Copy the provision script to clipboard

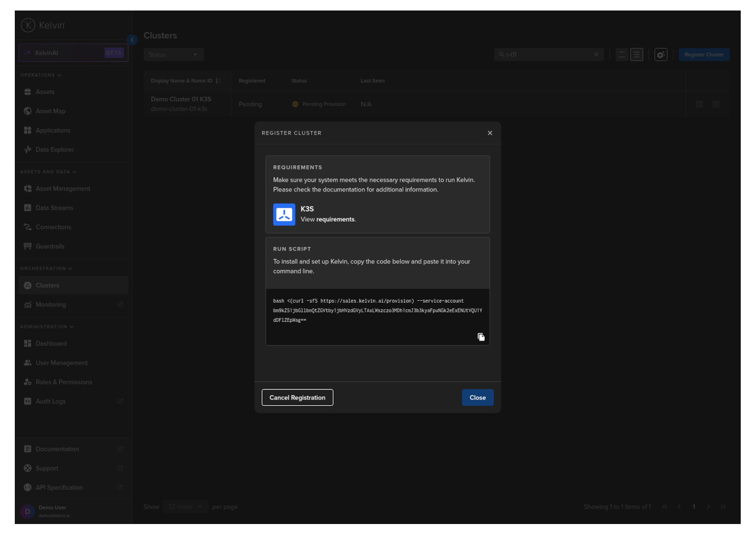pyautogui.click(x=481, y=337)
